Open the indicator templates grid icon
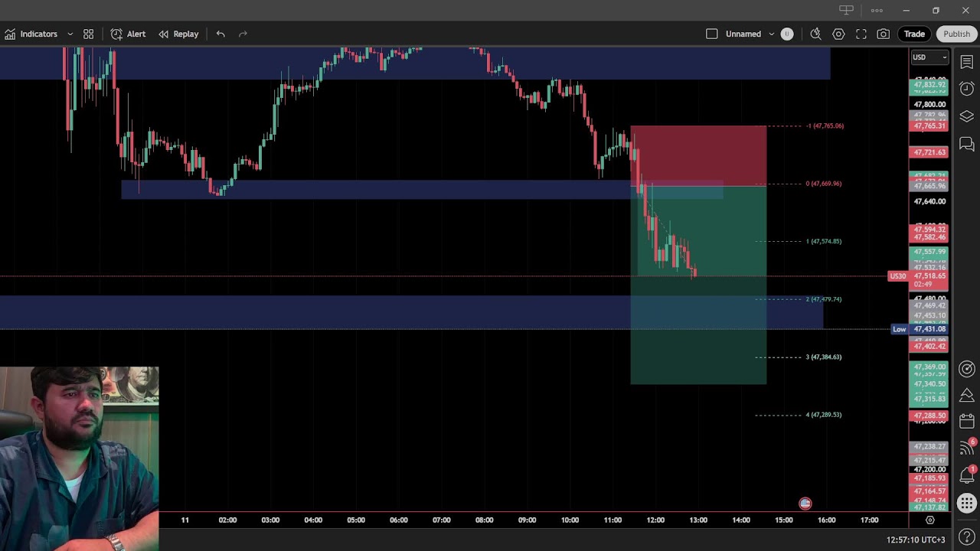 pos(89,34)
